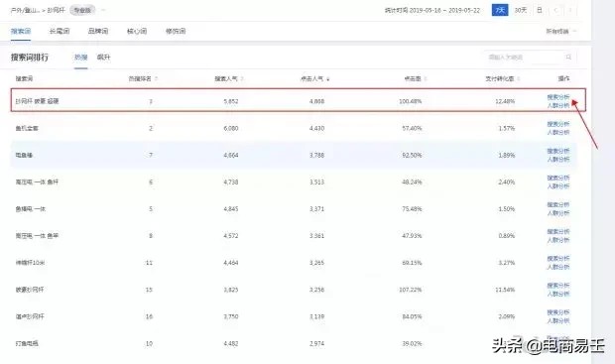Viewport: 615px width, 364px height.
Task: Open 人群分析 for the 4,464 row
Action: (558, 267)
